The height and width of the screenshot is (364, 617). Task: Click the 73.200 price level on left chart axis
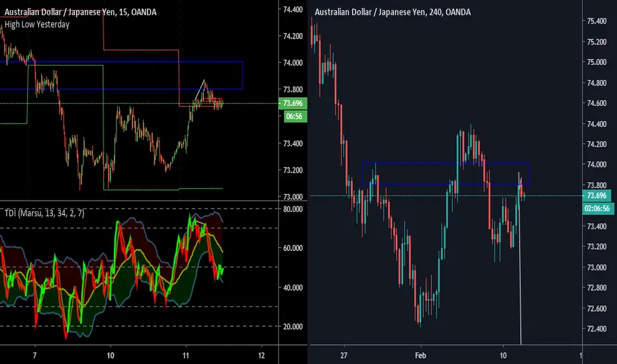tap(293, 170)
